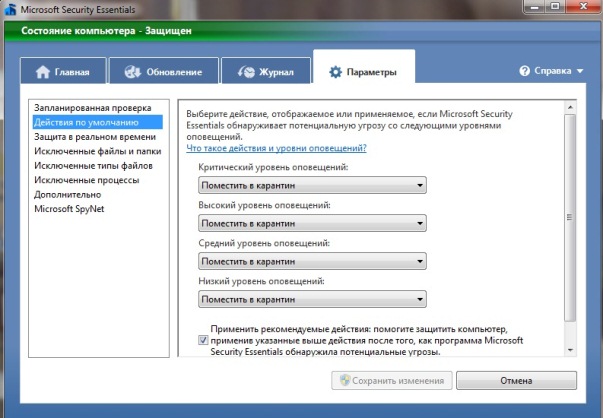
Task: Open the Низкий уровень оповещений dropdown
Action: click(x=312, y=299)
